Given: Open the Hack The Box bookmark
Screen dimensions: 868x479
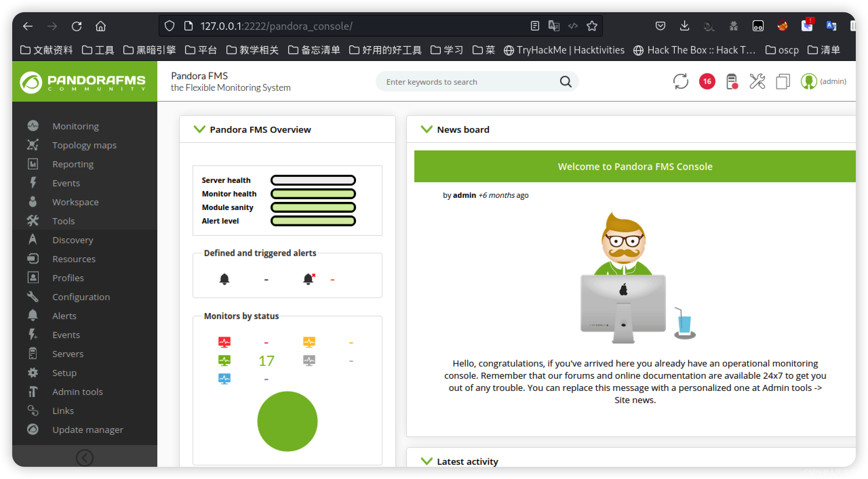Looking at the screenshot, I should pyautogui.click(x=694, y=50).
